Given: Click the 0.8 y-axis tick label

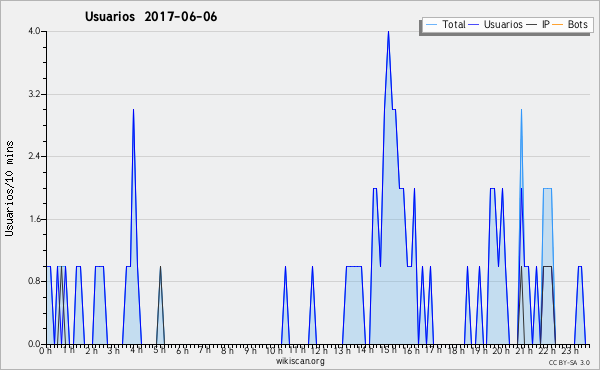Looking at the screenshot, I should [34, 282].
